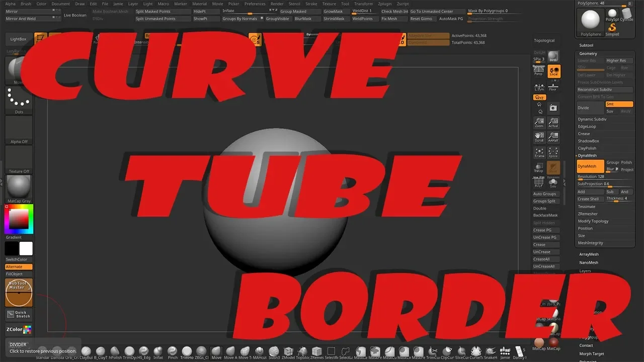Toggle XYZ rotation mode
The height and width of the screenshot is (362, 644).
click(x=539, y=98)
